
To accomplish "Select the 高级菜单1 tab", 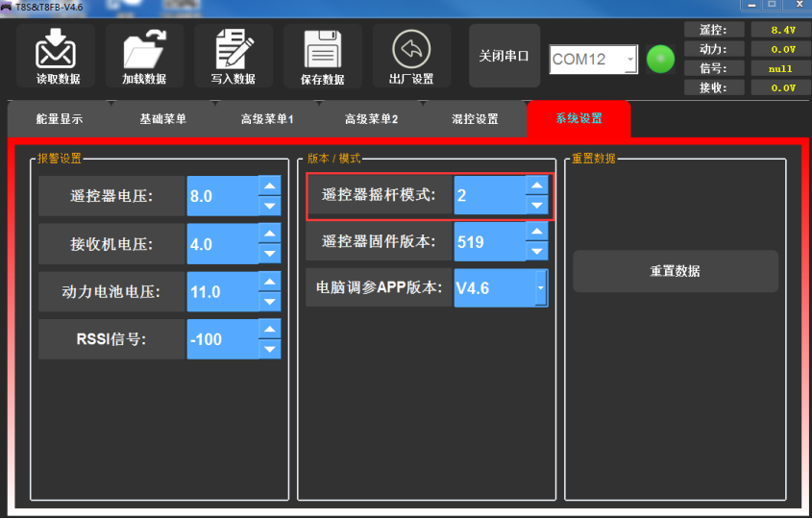I will 267,119.
